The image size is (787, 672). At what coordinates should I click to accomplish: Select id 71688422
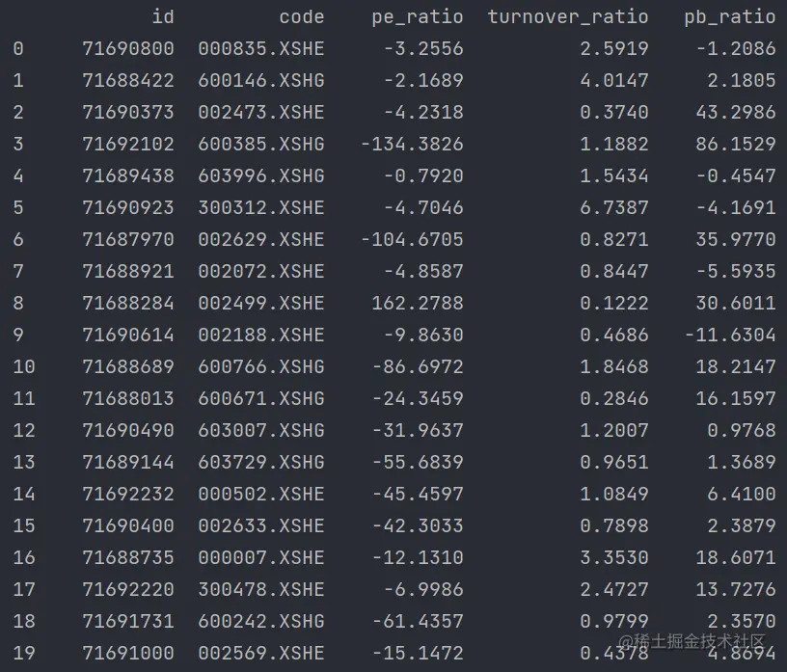coord(128,80)
